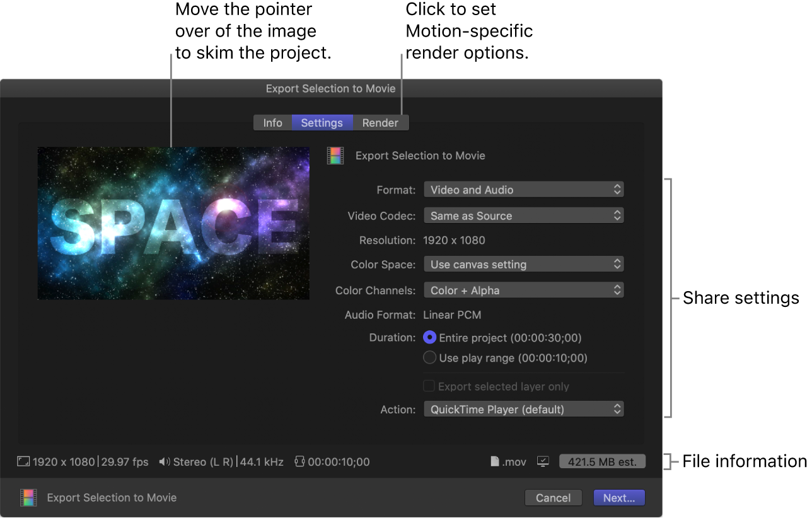Switch to the Info tab
This screenshot has width=812, height=518.
tap(272, 122)
